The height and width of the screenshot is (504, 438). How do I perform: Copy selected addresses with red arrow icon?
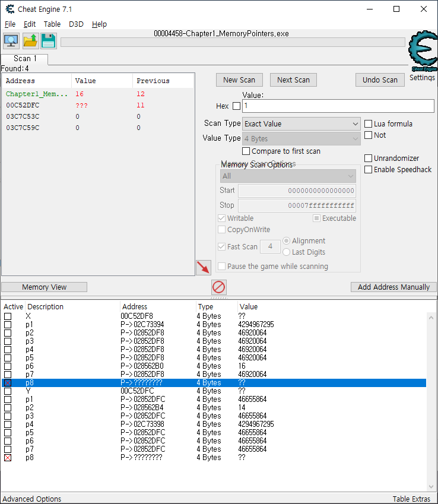[x=204, y=268]
